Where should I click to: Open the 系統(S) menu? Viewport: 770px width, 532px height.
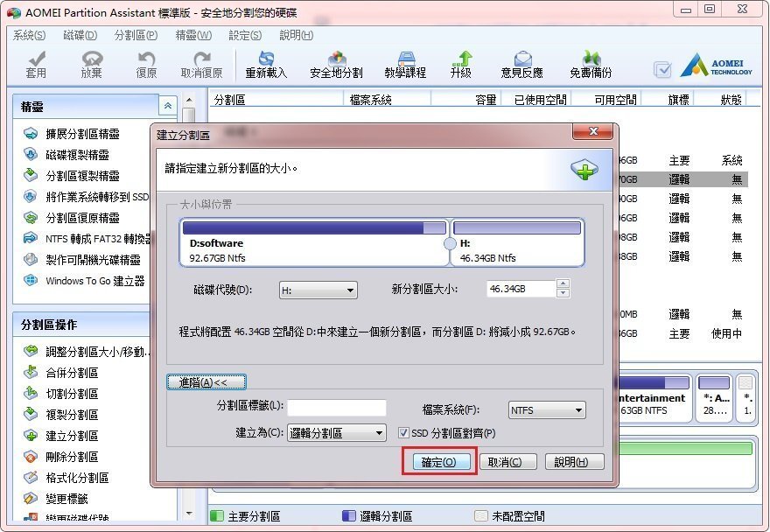click(x=29, y=35)
